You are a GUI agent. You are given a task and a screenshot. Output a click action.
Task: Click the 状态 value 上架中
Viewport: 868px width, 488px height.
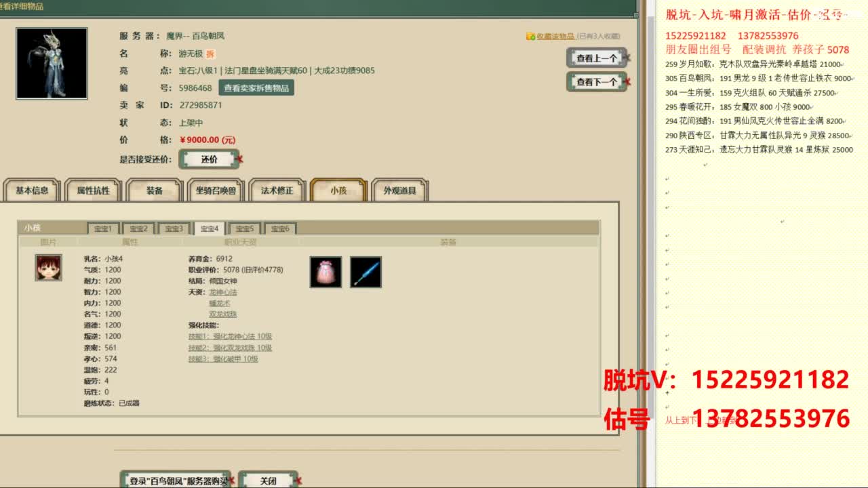click(x=191, y=123)
